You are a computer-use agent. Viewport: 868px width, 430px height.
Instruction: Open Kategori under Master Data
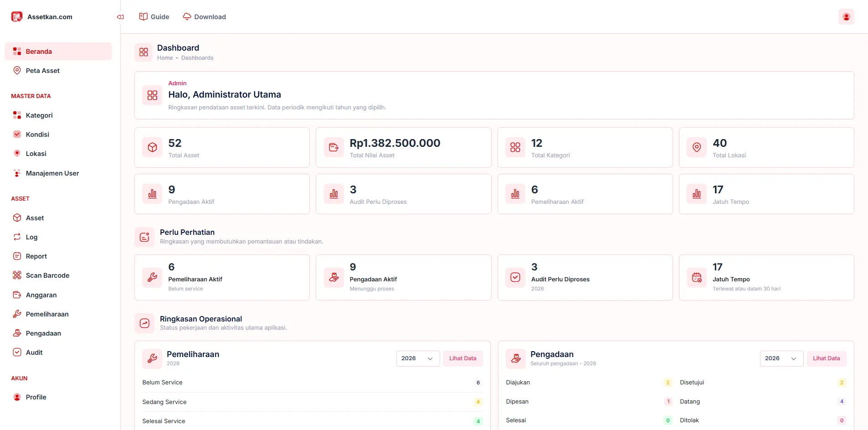pyautogui.click(x=58, y=115)
